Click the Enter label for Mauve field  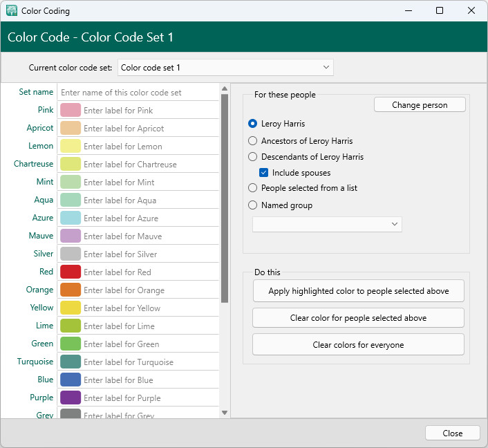point(151,236)
